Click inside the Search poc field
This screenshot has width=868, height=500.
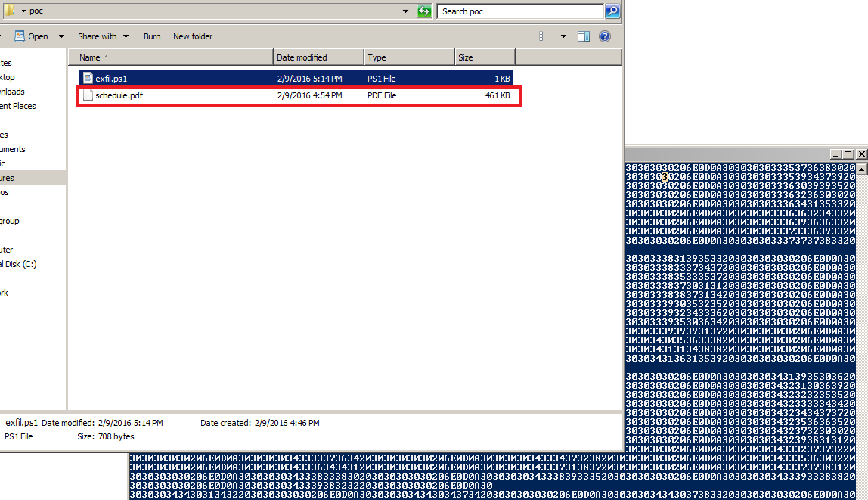[x=520, y=11]
